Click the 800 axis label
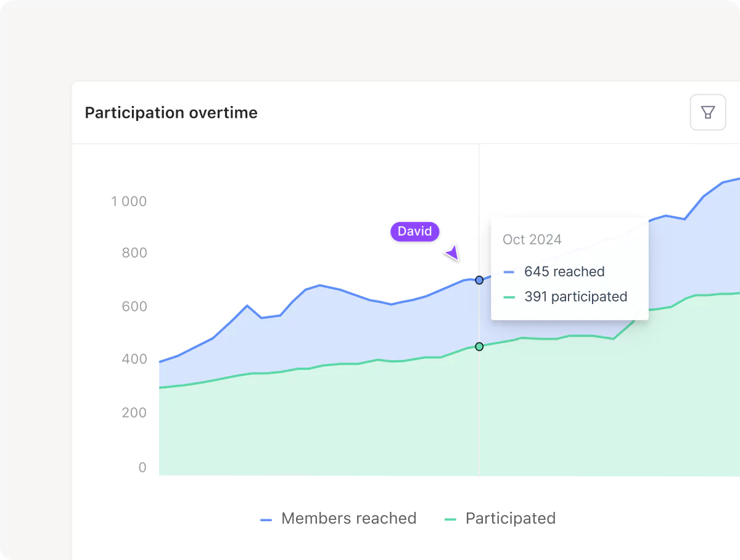Viewport: 740px width, 560px height. (134, 252)
